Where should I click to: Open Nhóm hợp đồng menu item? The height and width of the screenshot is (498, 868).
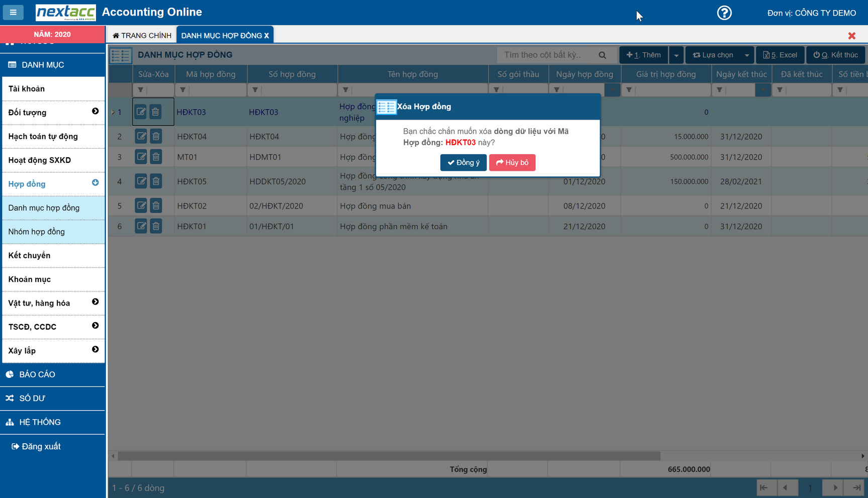[37, 232]
